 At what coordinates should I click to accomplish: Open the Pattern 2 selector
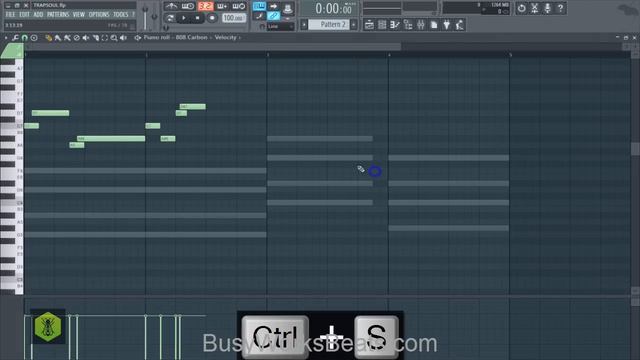click(x=329, y=24)
